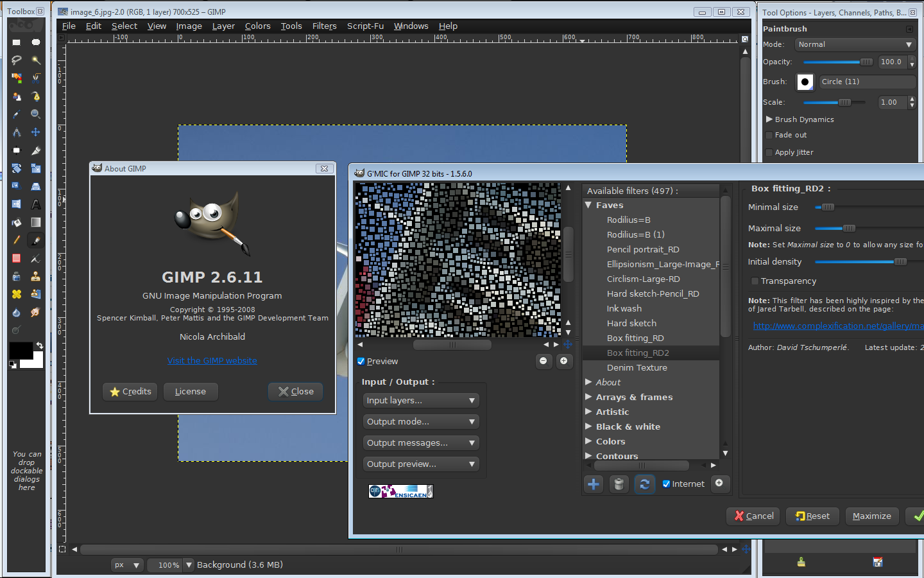Select the Eraser tool
Viewport: 924px width, 578px height.
pyautogui.click(x=17, y=258)
